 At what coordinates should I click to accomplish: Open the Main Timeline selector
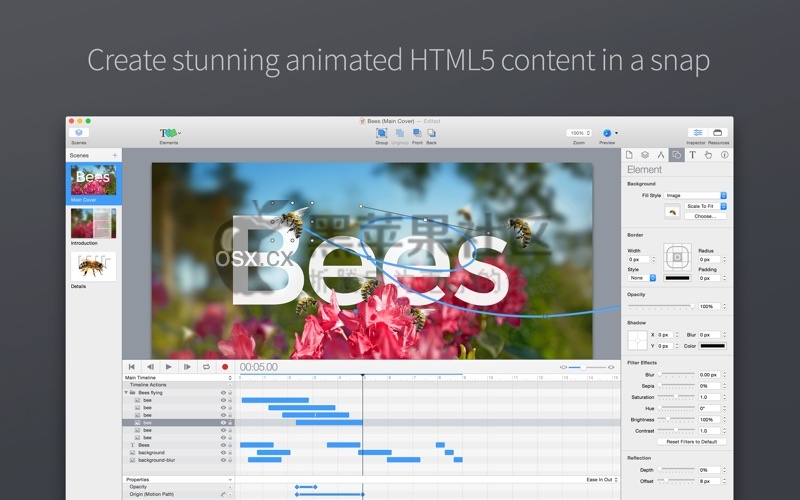(x=178, y=378)
